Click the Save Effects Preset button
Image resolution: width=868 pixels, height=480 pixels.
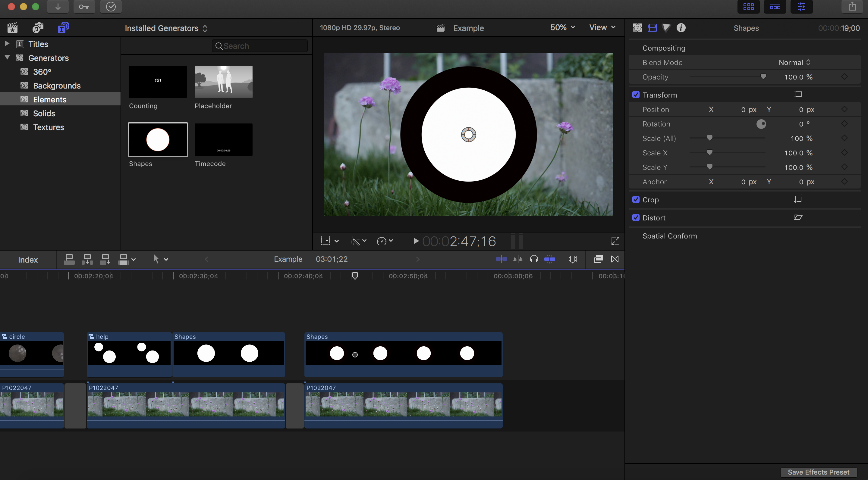click(818, 472)
